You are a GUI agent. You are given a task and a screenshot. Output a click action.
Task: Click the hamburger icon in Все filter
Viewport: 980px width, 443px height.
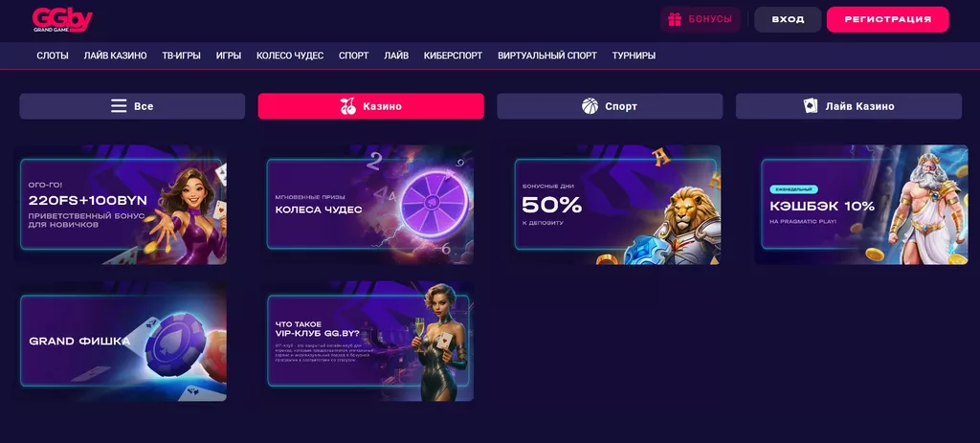pyautogui.click(x=119, y=106)
